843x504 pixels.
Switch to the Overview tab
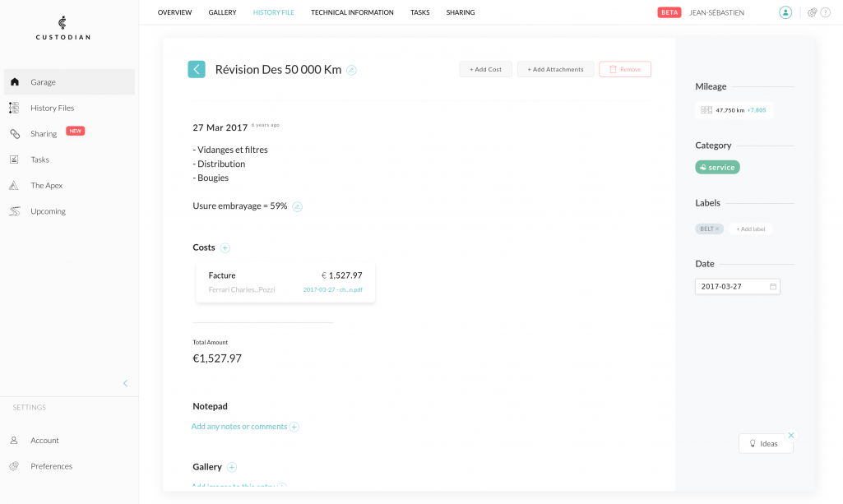click(174, 12)
